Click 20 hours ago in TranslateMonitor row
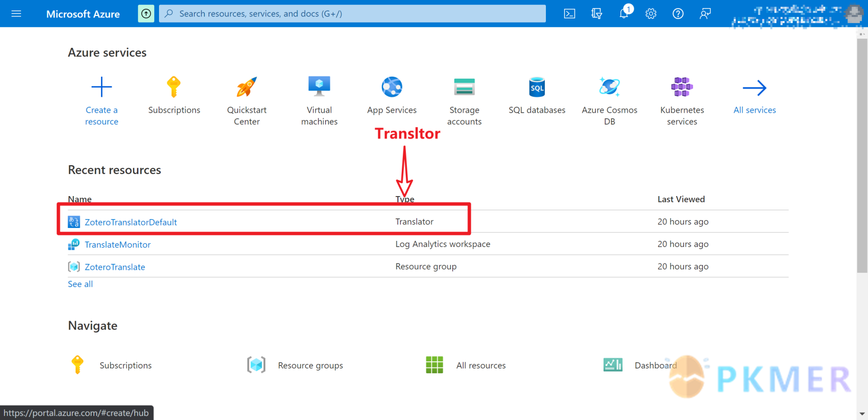 click(683, 244)
